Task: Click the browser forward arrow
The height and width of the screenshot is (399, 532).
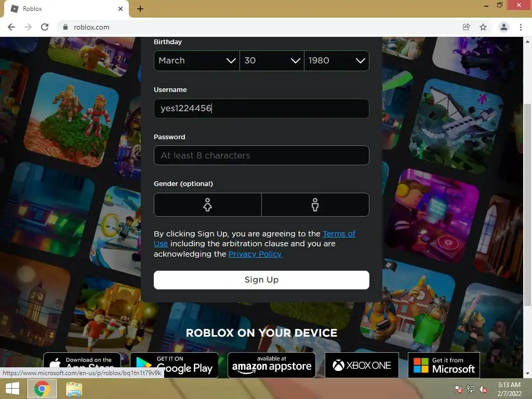Action: coord(28,27)
